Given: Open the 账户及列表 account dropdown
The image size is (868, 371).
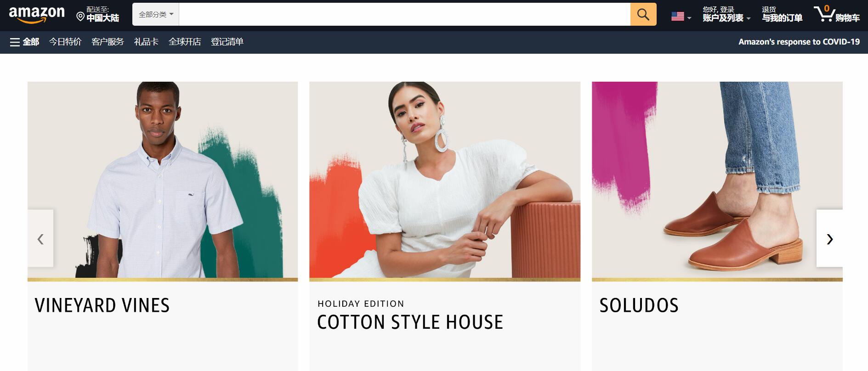Looking at the screenshot, I should click(x=726, y=14).
